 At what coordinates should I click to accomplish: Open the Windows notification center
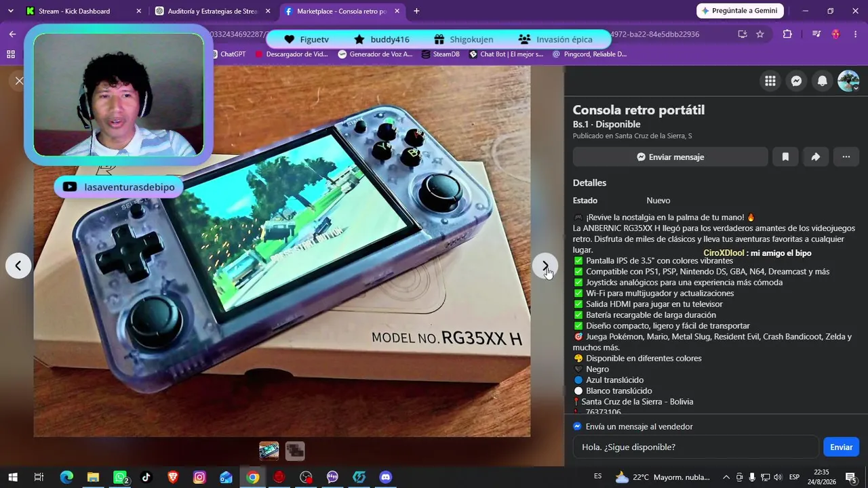[x=850, y=477]
